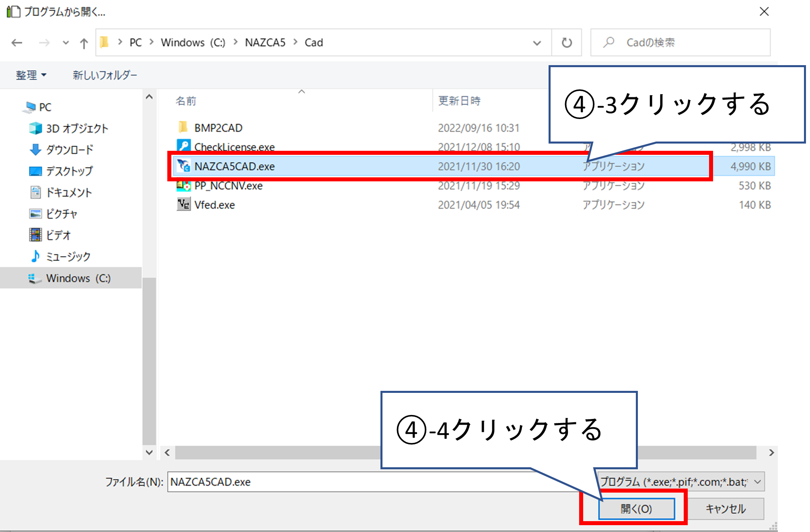Open the 整理 organize menu

tap(31, 75)
